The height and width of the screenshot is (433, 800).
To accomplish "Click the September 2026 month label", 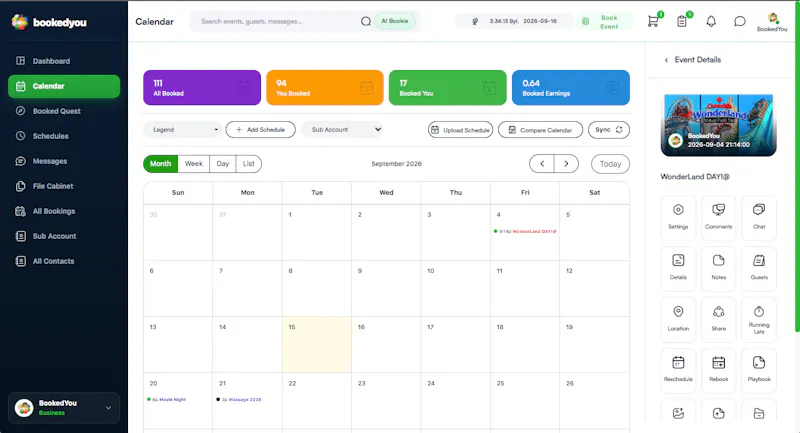I will click(x=396, y=164).
